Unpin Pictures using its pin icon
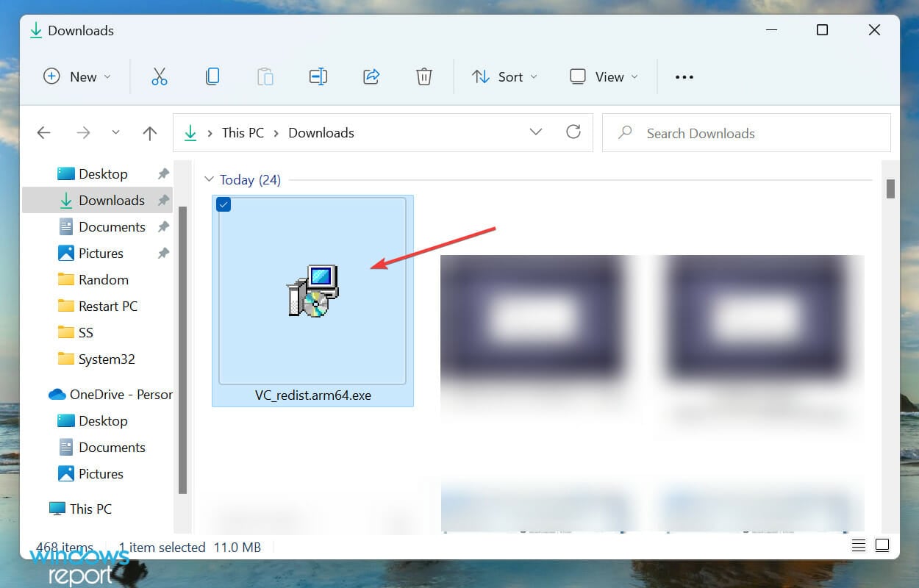 (x=163, y=253)
